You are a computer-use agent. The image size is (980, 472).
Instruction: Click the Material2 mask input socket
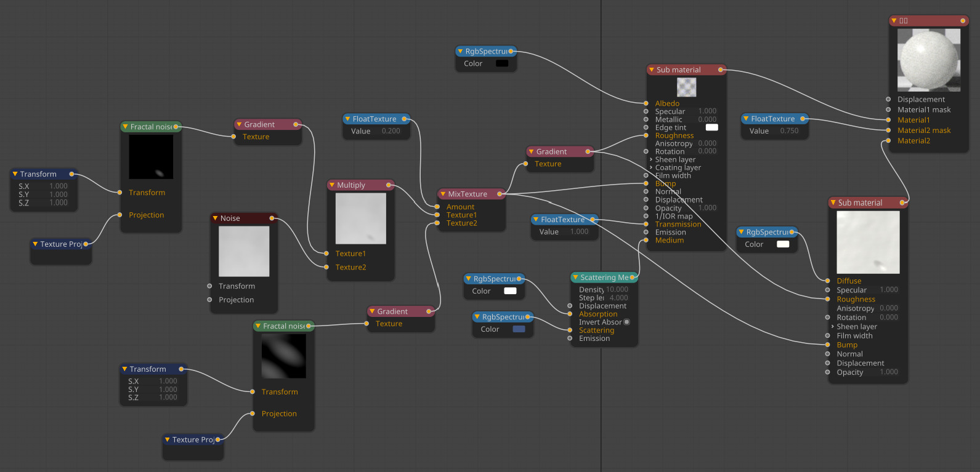click(x=888, y=130)
